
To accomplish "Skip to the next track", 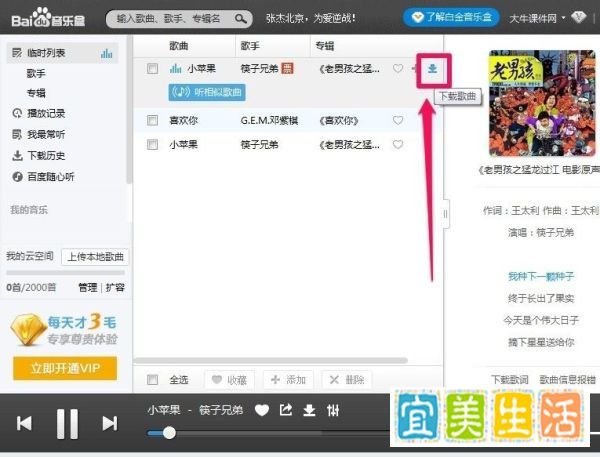I will [x=110, y=423].
